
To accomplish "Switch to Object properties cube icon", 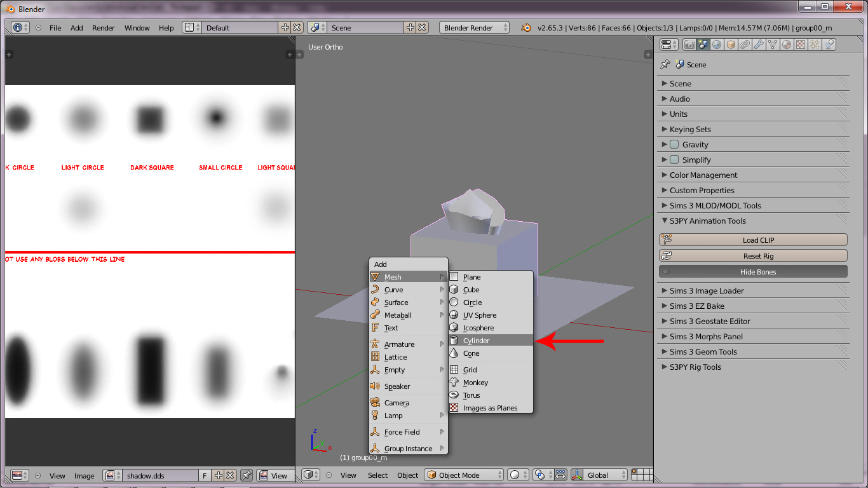I will (731, 44).
